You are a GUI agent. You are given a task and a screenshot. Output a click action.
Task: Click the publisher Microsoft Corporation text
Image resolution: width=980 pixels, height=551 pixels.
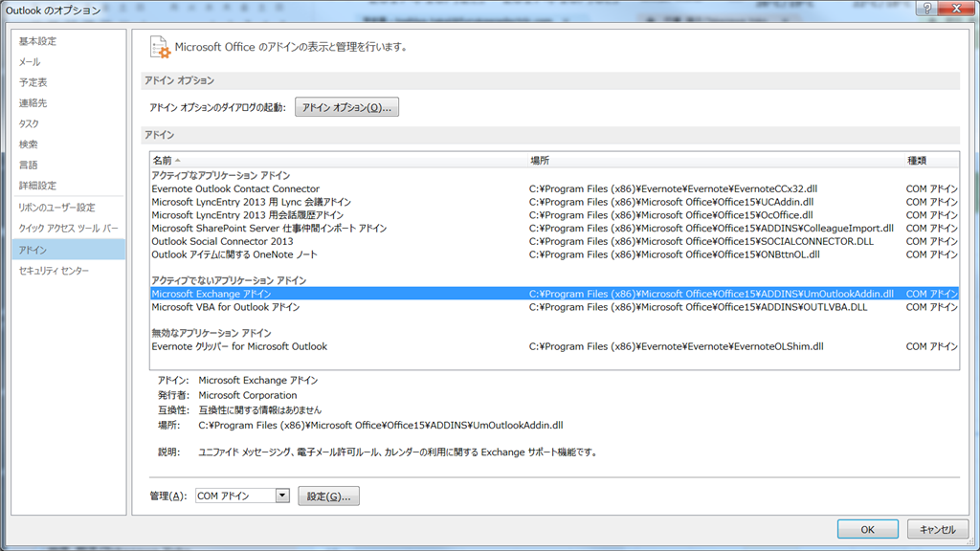pyautogui.click(x=248, y=395)
